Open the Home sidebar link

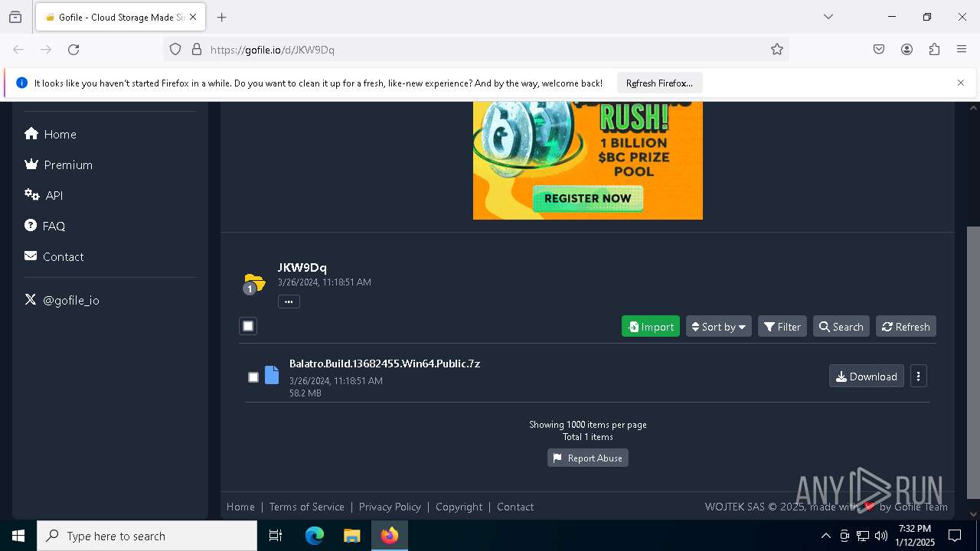[51, 134]
